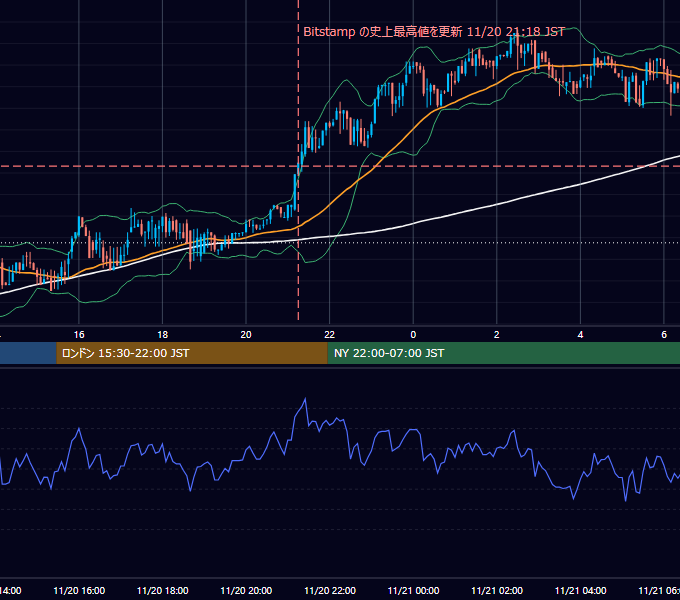Click the 18 hour tick label
This screenshot has height=600, width=680.
point(163,334)
